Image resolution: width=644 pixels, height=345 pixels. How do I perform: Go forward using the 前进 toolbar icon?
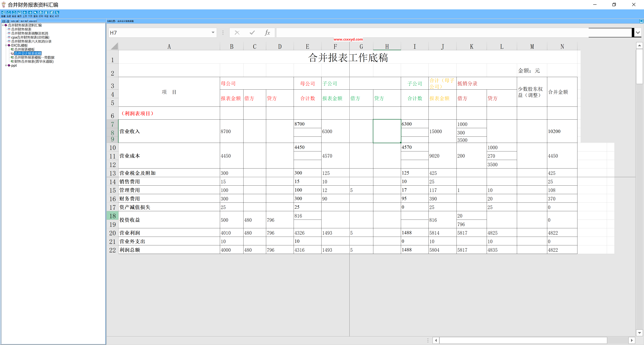pos(14,14)
